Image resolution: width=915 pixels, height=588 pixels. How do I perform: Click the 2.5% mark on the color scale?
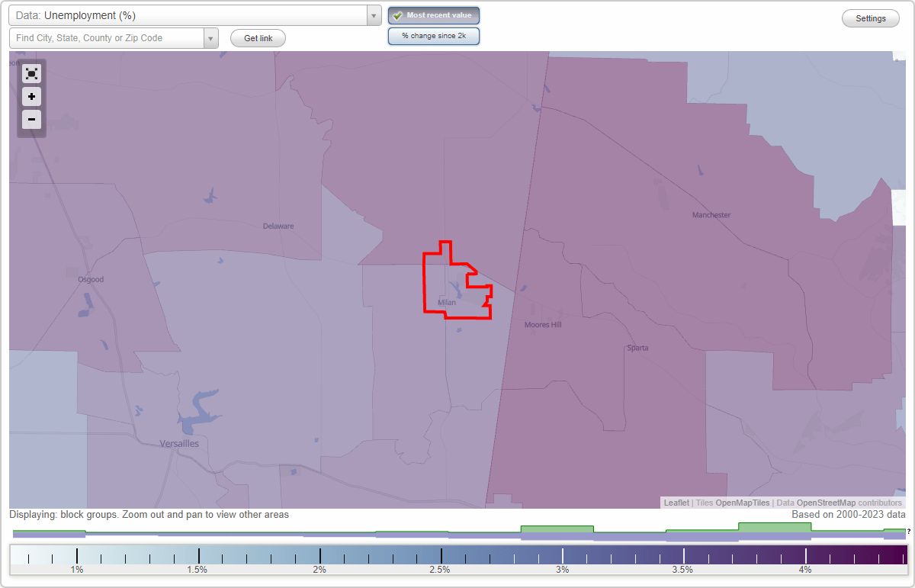click(441, 557)
